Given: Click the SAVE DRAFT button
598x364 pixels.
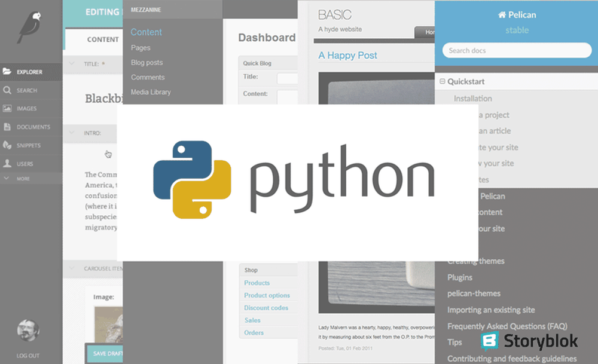Looking at the screenshot, I should [105, 353].
